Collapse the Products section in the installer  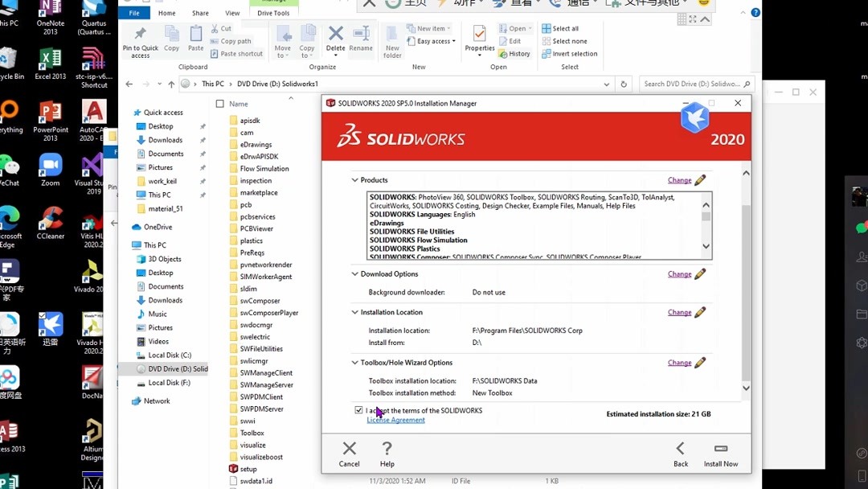point(354,179)
